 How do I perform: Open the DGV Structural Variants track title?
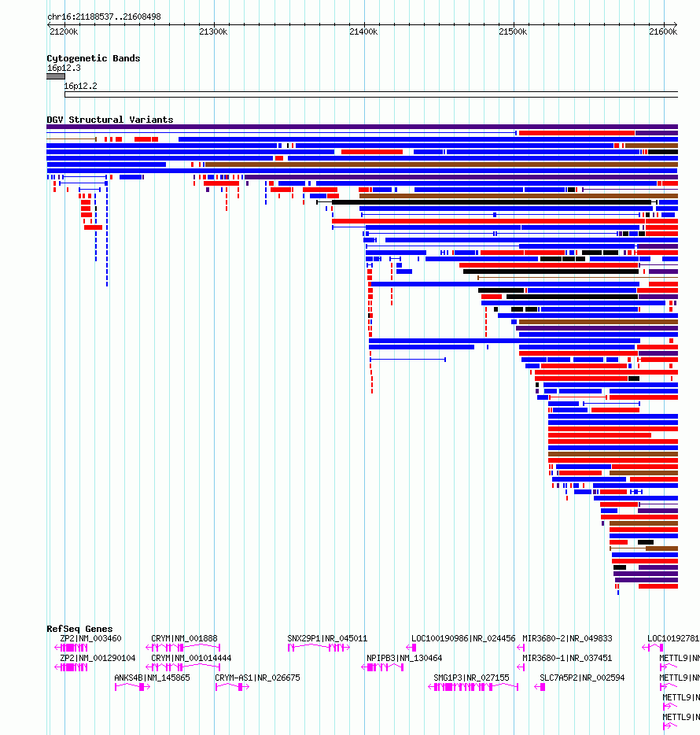pos(109,120)
